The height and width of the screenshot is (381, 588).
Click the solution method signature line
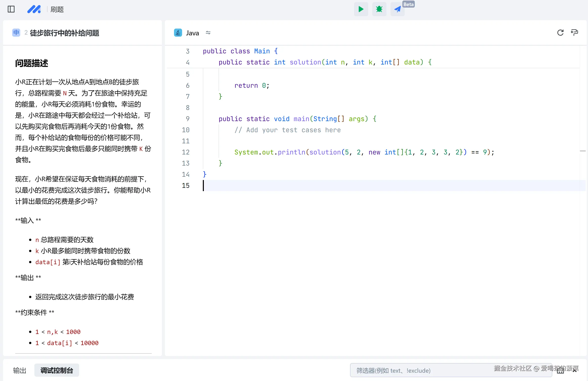click(x=325, y=62)
